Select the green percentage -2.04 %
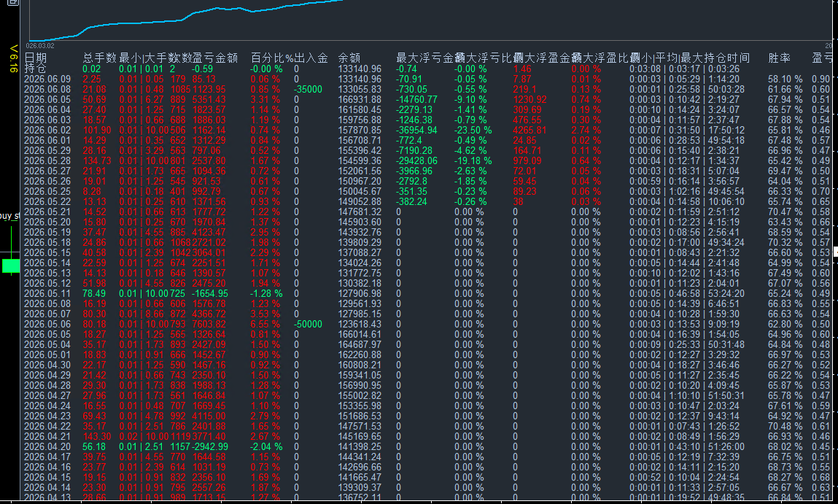 tap(266, 446)
